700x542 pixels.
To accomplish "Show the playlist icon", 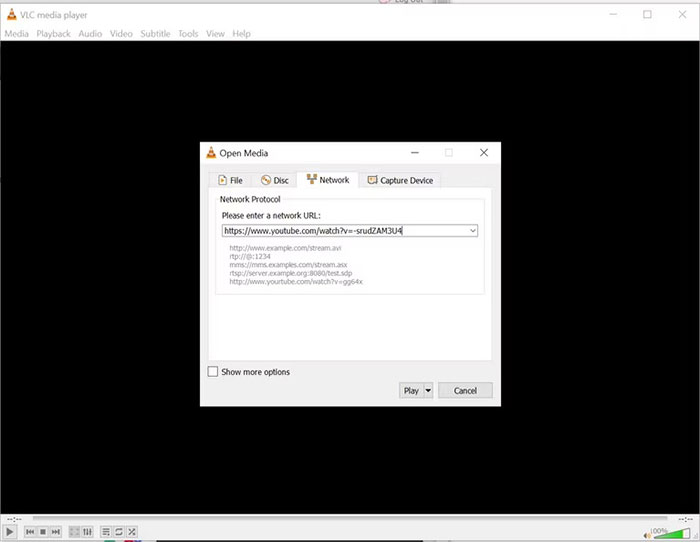I will 106,531.
